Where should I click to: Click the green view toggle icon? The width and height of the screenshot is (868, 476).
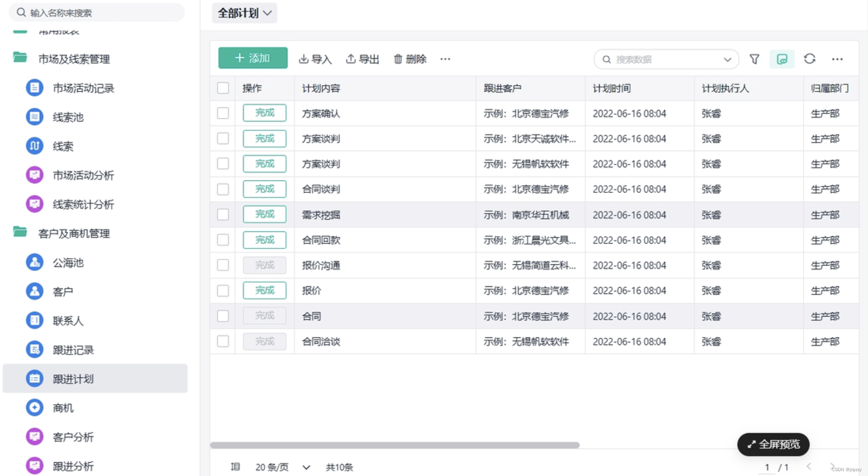(782, 59)
